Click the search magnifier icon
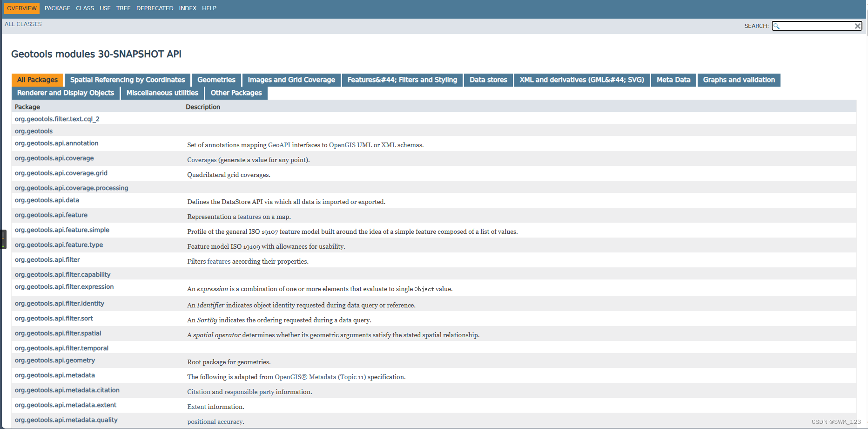The height and width of the screenshot is (429, 868). coord(776,26)
